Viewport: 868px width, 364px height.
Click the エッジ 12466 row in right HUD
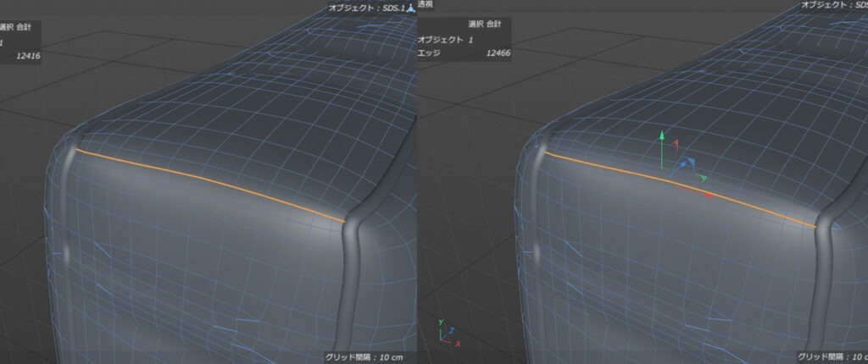464,53
